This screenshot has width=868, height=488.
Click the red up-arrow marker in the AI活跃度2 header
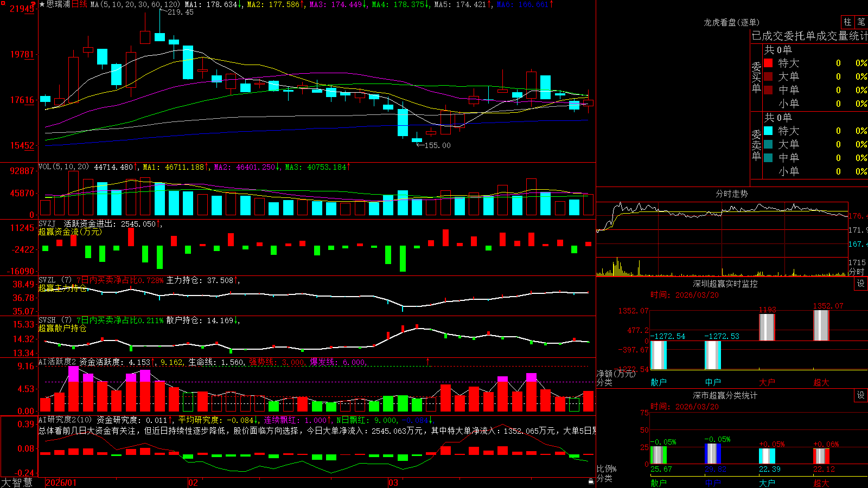(x=427, y=361)
